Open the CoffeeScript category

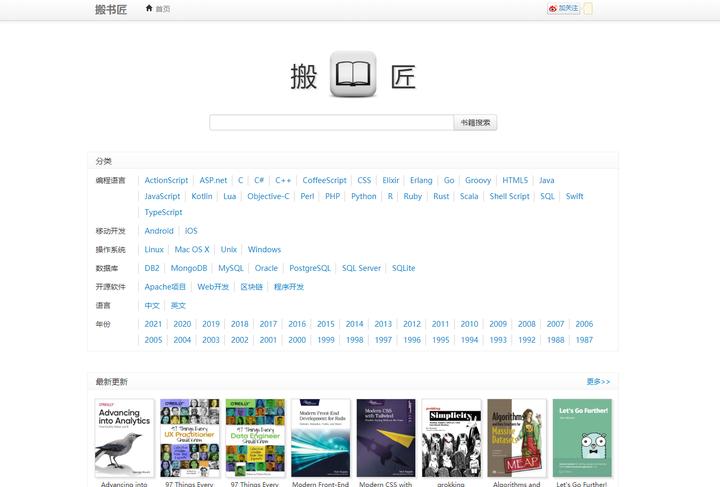(x=324, y=180)
